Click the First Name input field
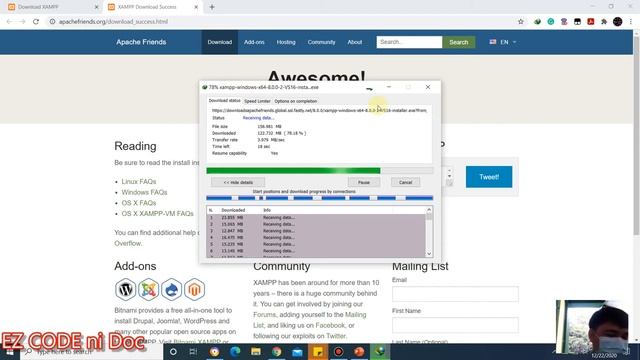 click(x=455, y=325)
